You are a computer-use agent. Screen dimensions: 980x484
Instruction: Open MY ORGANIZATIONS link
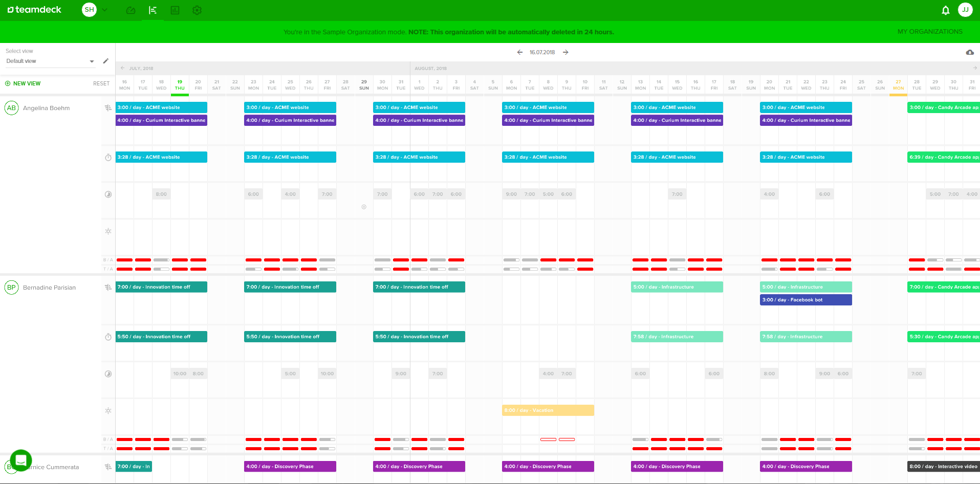(930, 32)
